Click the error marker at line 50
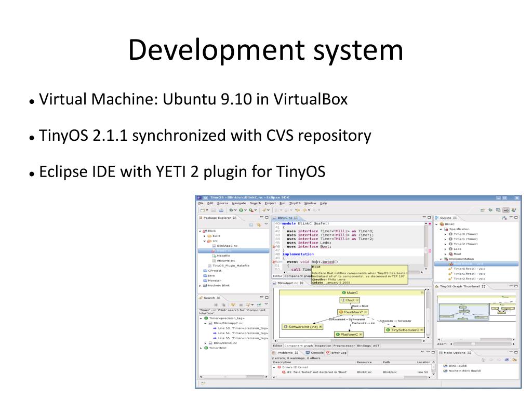 274,262
